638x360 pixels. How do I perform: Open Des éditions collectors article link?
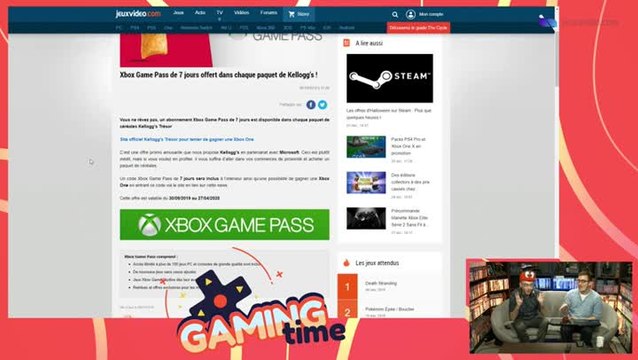[x=410, y=182]
